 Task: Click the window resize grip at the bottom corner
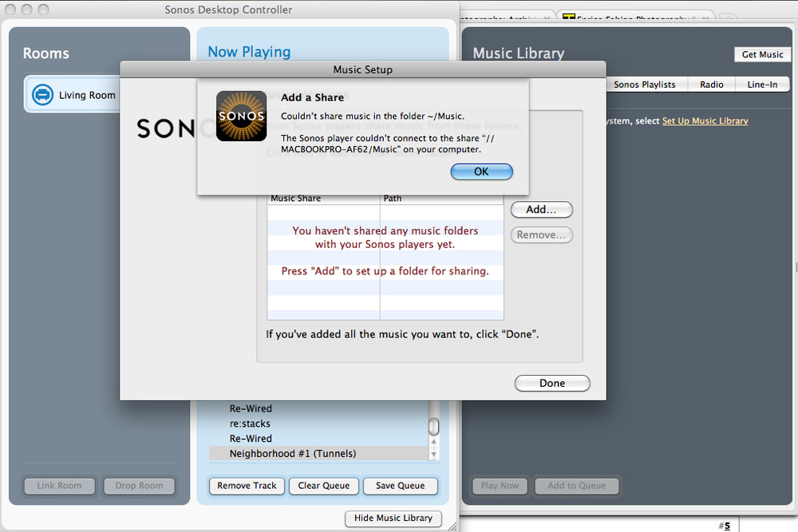[x=452, y=525]
